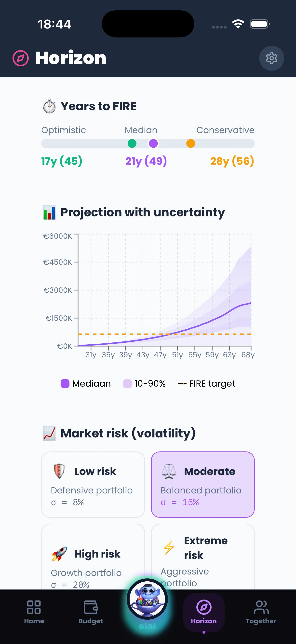
Task: Tap the stopwatch icon beside Years to FIRE
Action: pos(50,106)
